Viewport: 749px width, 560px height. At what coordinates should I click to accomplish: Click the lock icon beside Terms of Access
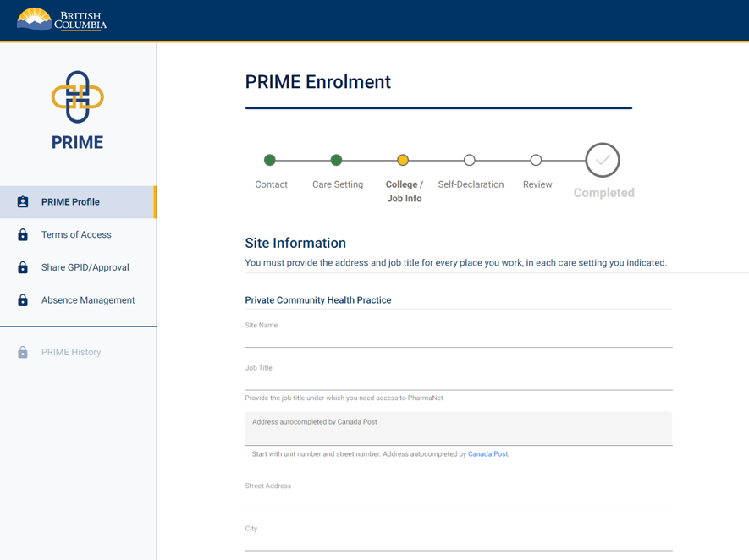[25, 234]
